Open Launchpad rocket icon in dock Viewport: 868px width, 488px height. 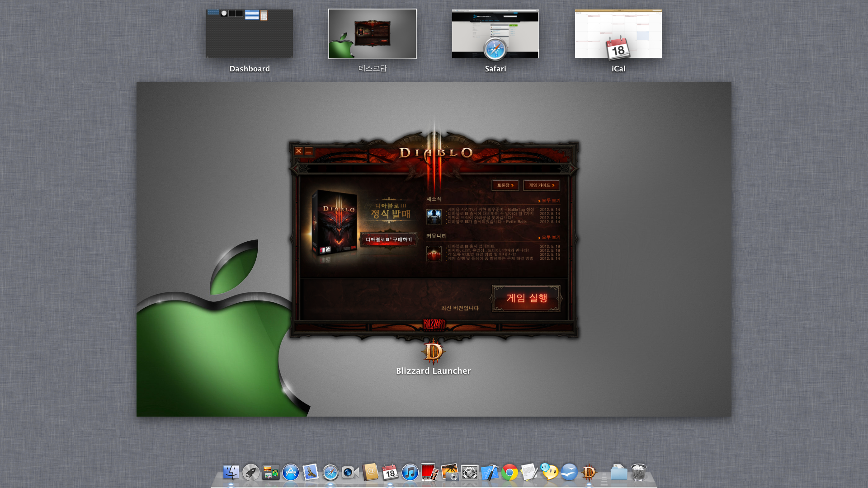coord(251,473)
